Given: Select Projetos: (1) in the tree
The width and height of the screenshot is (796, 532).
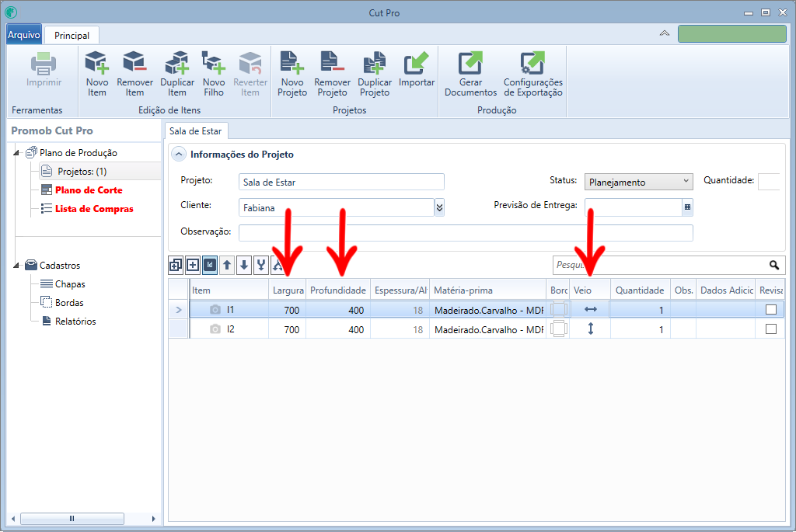Looking at the screenshot, I should [x=82, y=172].
